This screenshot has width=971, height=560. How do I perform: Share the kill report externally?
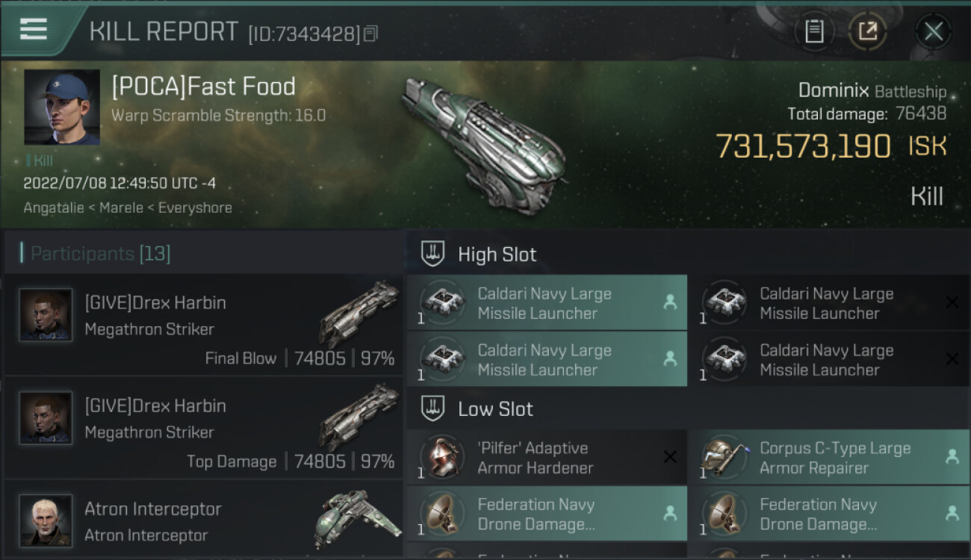pos(867,31)
